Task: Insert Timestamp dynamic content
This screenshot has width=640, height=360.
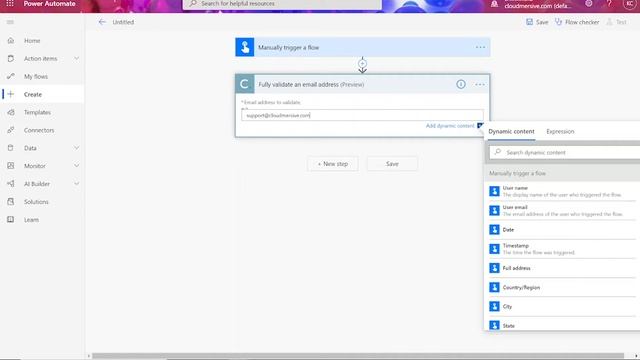Action: (562, 249)
